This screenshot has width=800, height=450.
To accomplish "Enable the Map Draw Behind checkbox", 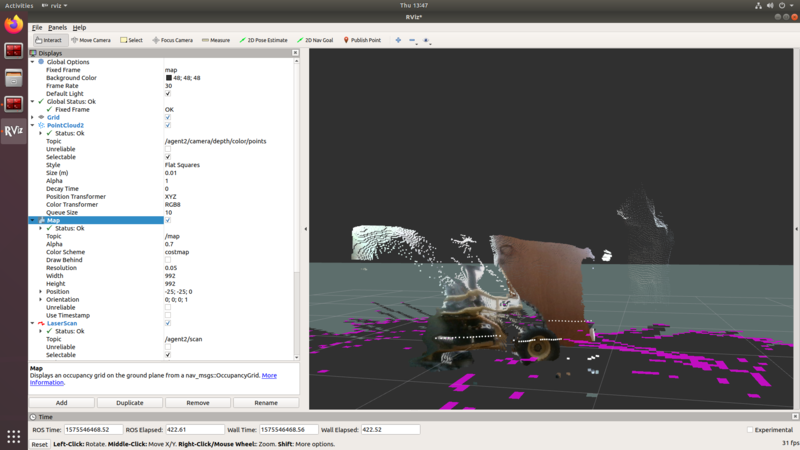I will coord(168,260).
